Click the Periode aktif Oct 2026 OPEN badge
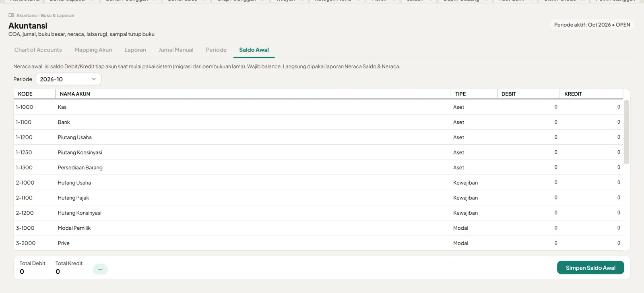This screenshot has height=293, width=644. tap(592, 25)
